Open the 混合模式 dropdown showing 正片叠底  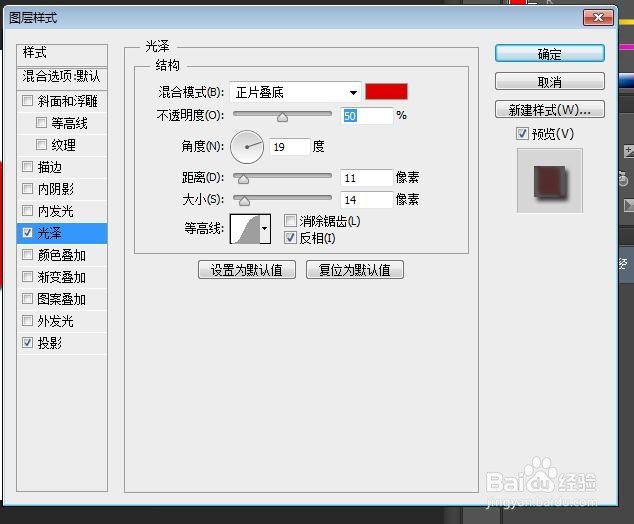(x=295, y=93)
